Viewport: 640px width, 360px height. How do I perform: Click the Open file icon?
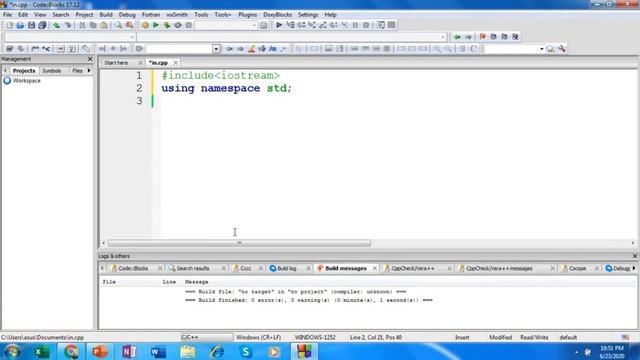[20, 25]
